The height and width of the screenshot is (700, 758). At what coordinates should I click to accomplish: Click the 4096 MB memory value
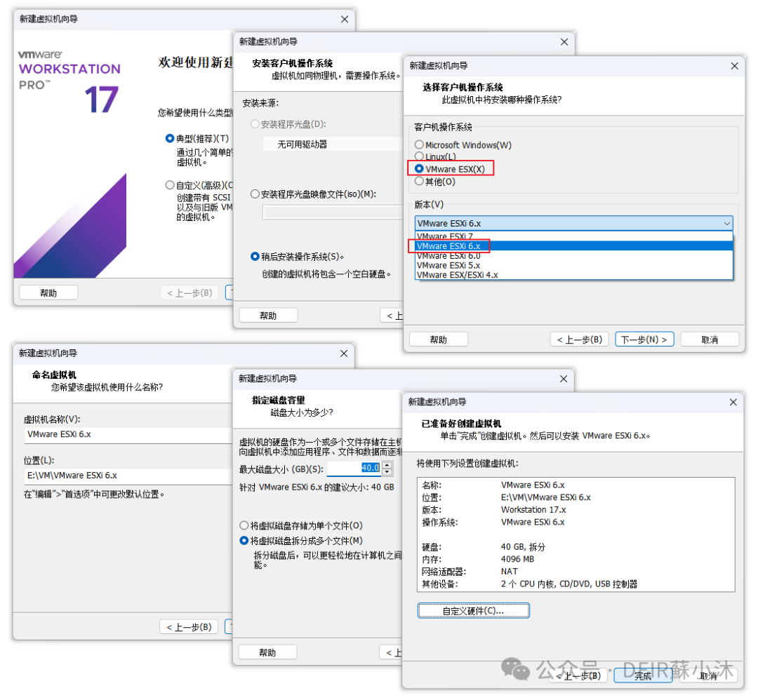tap(517, 559)
